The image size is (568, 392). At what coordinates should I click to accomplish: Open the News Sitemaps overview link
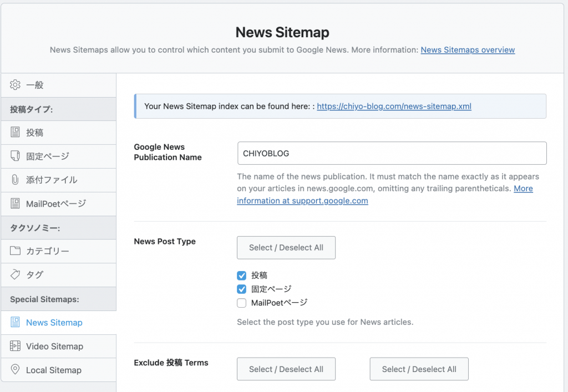point(468,50)
